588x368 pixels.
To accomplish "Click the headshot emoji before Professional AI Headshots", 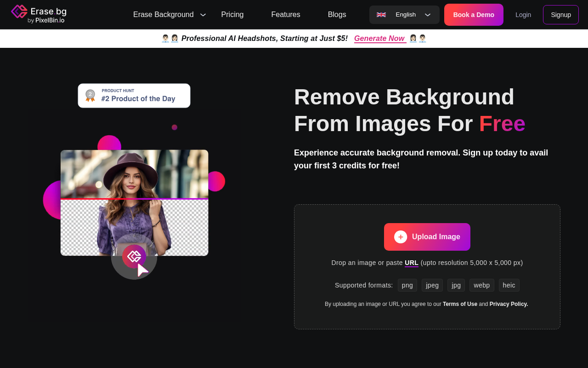I will [x=166, y=38].
